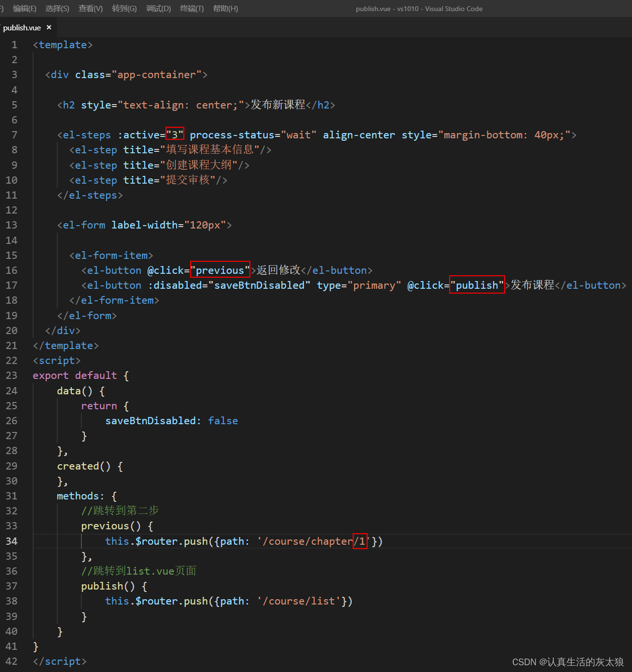
Task: Click the export default statement
Action: [x=75, y=376]
